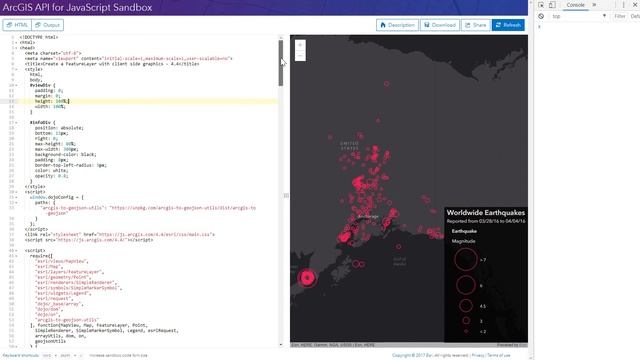Click the 'Worldwide Earthquakes' legend title
Screen dimensions: 640x360
tap(486, 212)
